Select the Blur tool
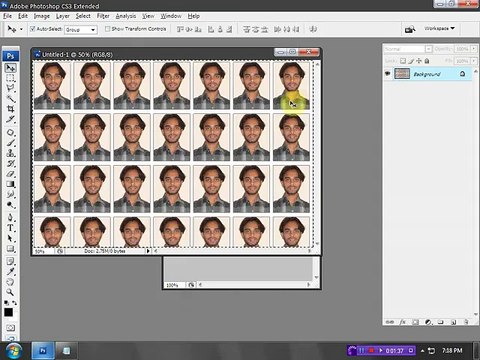This screenshot has width=480, height=360. pos(10,194)
